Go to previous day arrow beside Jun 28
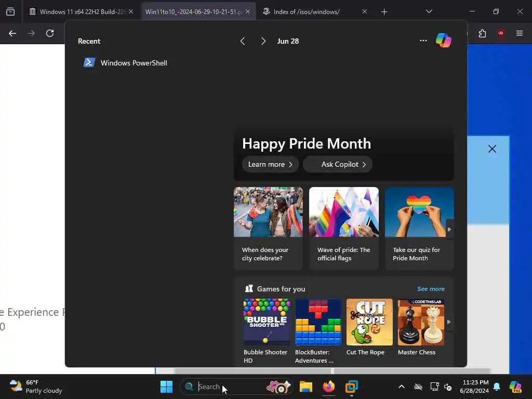Screen dimensions: 532x399 pos(243,41)
